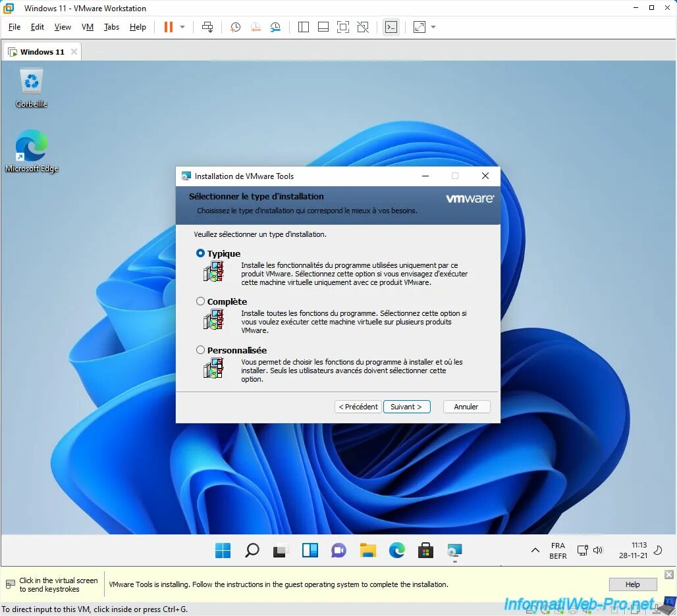Click Help in the VMware notification bar

point(632,584)
